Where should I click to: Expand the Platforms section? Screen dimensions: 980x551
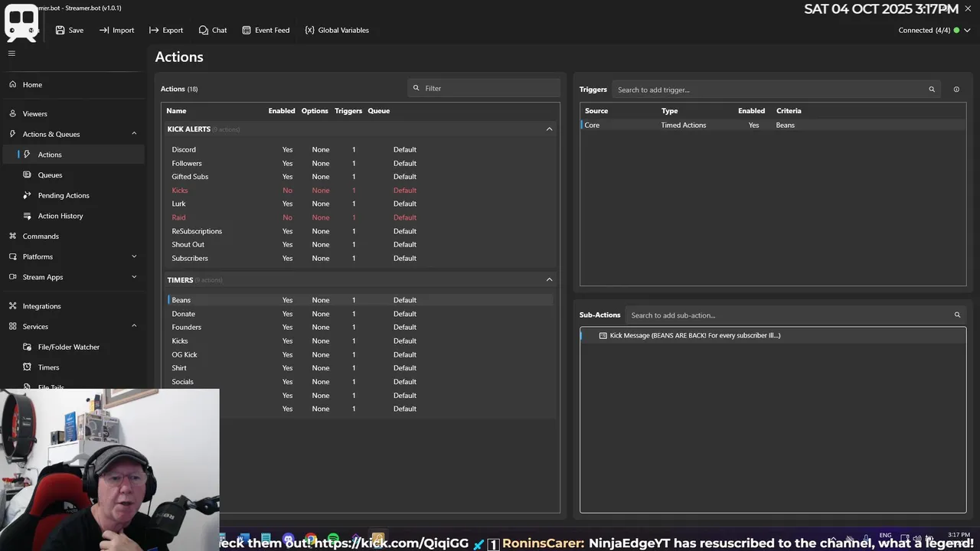click(72, 256)
